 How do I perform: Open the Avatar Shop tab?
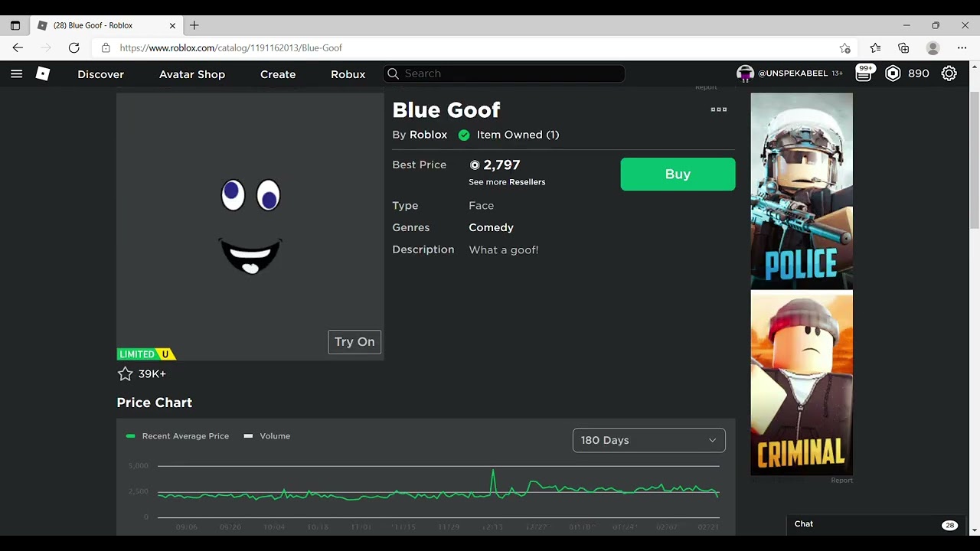[192, 74]
